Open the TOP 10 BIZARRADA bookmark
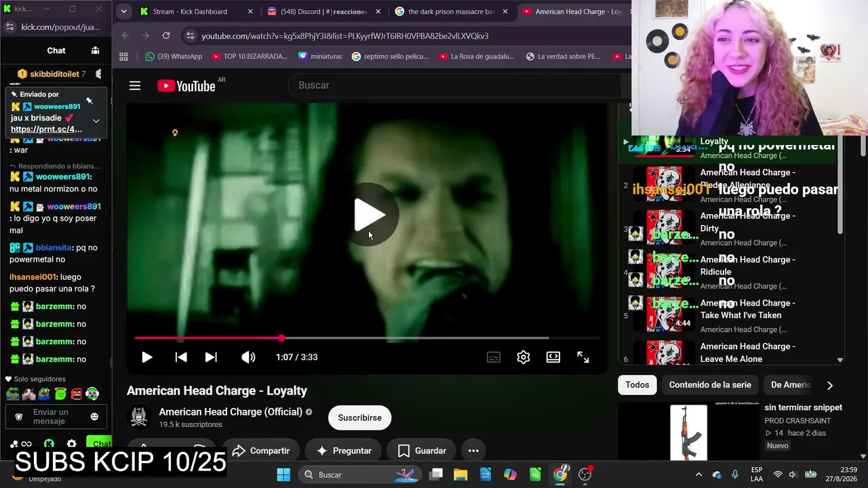Viewport: 868px width, 488px height. (250, 56)
